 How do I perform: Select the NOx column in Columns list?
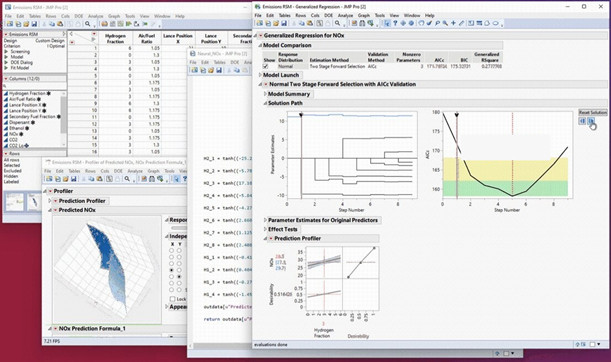(x=14, y=134)
